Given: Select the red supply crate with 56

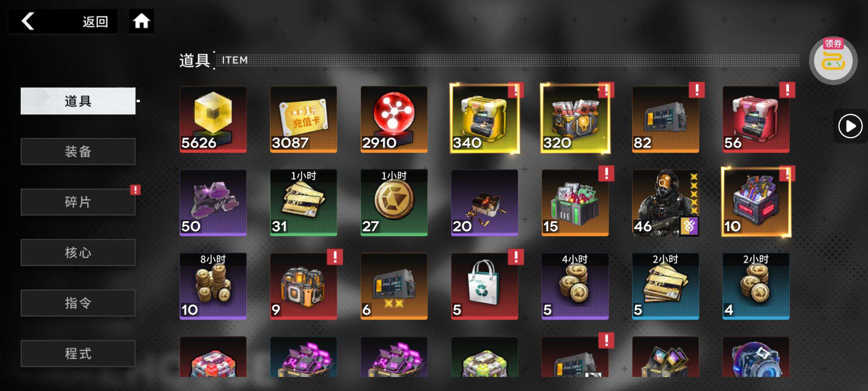Looking at the screenshot, I should coord(756,119).
